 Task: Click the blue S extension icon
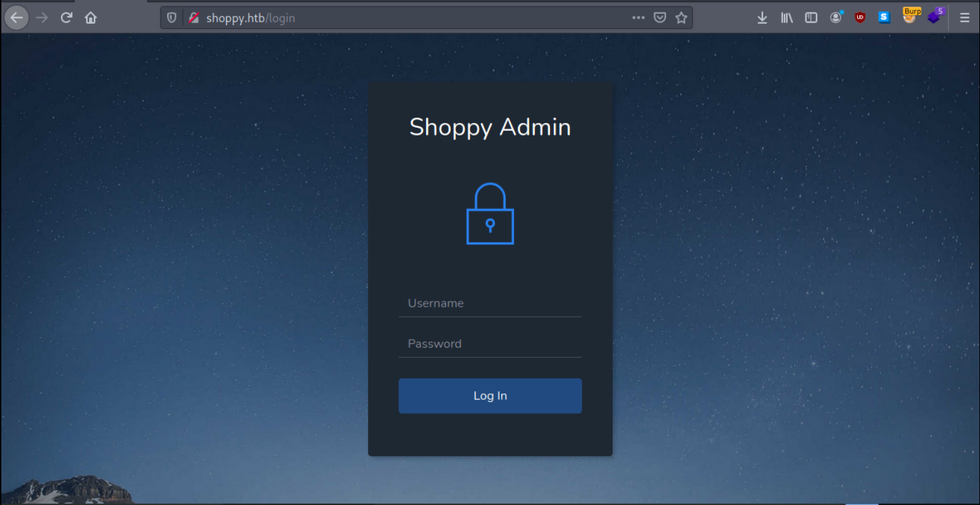(884, 18)
